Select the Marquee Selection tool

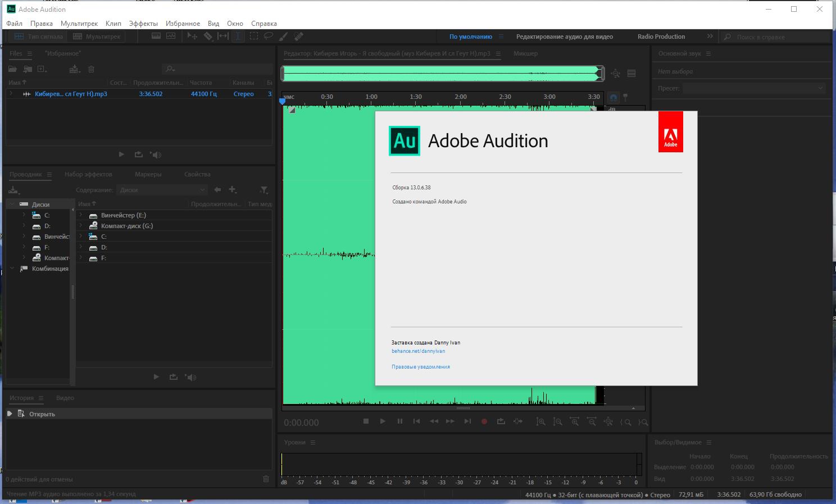(254, 37)
